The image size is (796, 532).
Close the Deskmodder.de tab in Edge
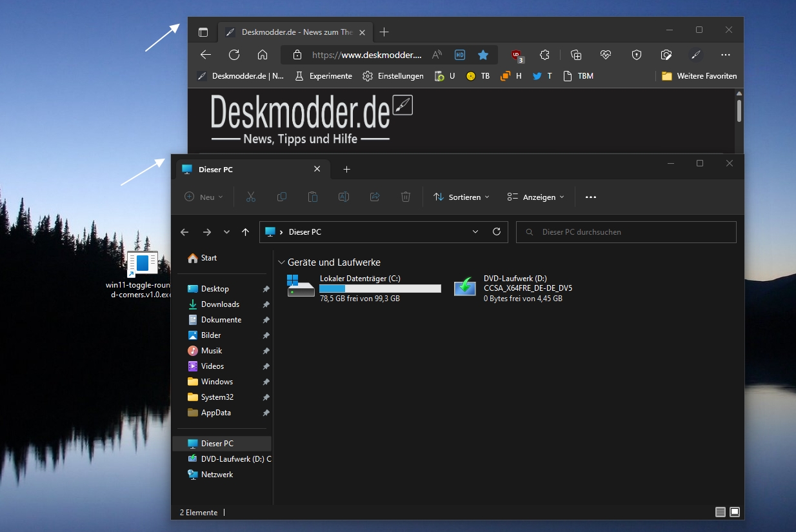tap(363, 32)
